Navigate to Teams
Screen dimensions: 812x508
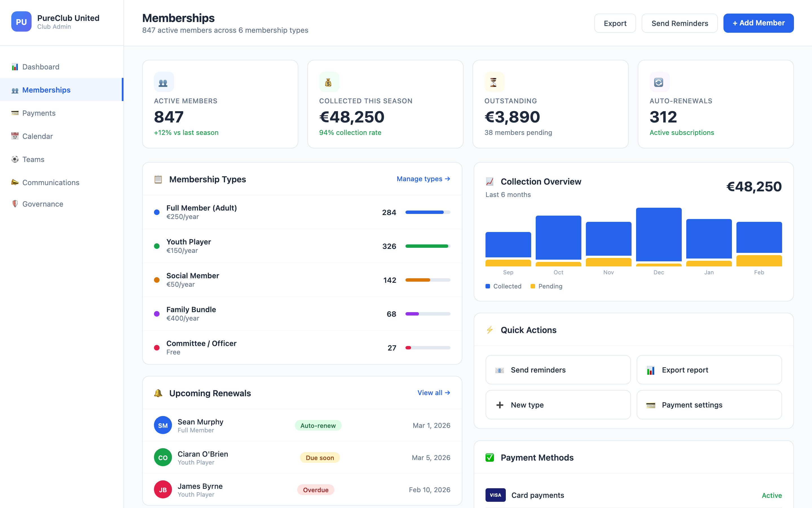[62, 159]
